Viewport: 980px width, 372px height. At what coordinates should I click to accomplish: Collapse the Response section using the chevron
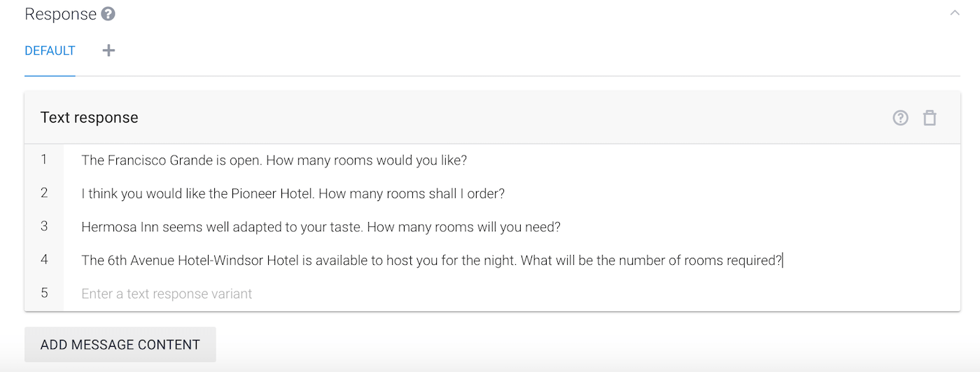point(954,13)
